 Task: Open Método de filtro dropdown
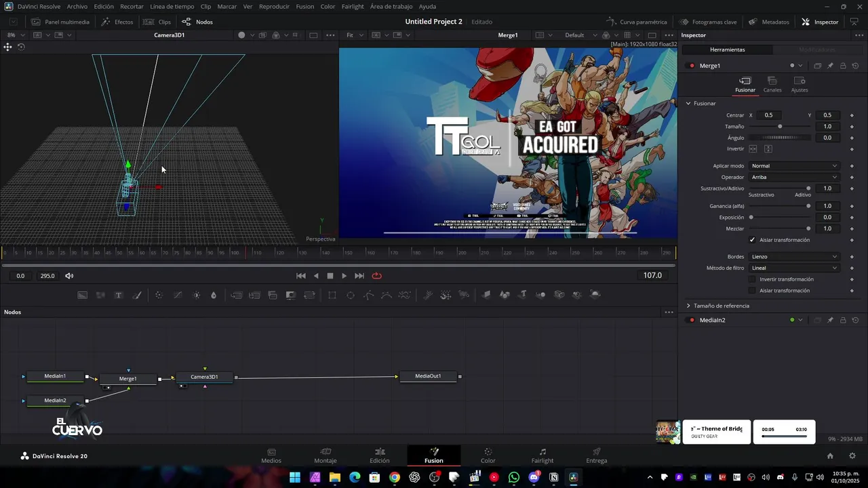[794, 268]
